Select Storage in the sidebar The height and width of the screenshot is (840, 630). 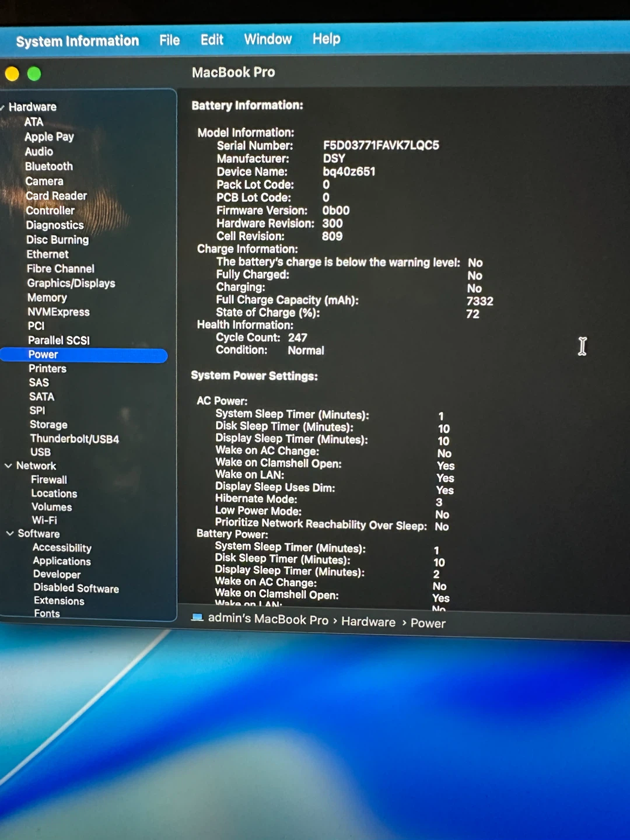click(48, 425)
